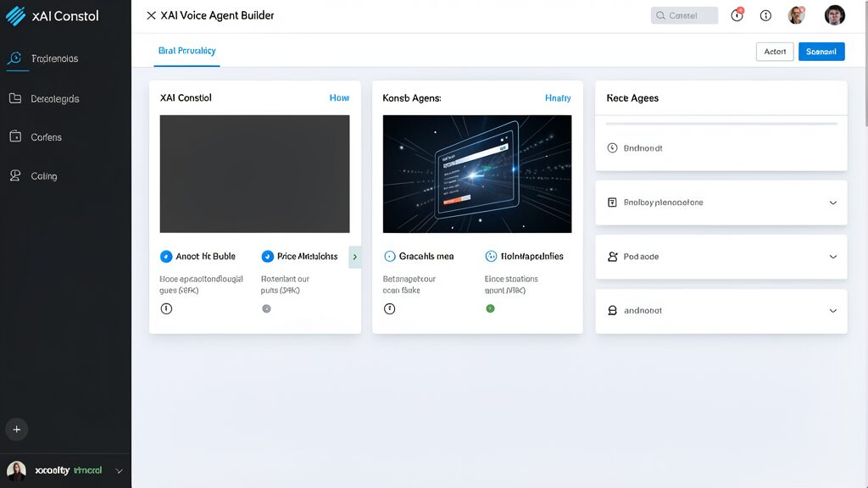Click the Dereolegids folder icon
Screen dimensions: 868x488
(15, 98)
